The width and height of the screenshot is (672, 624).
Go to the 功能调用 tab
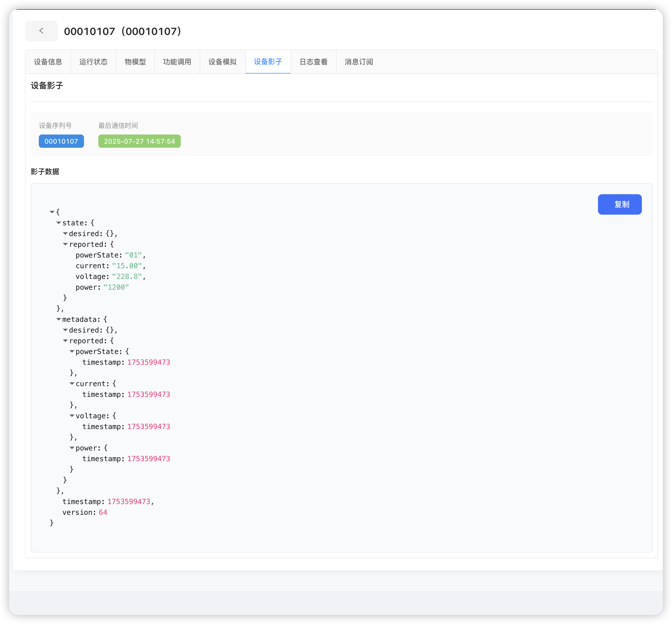[177, 62]
